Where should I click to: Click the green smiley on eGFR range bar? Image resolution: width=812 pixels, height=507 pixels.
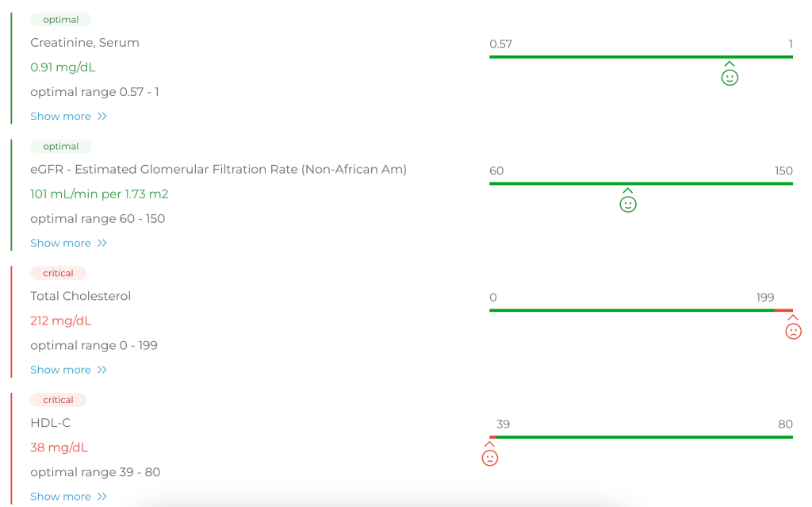(628, 204)
